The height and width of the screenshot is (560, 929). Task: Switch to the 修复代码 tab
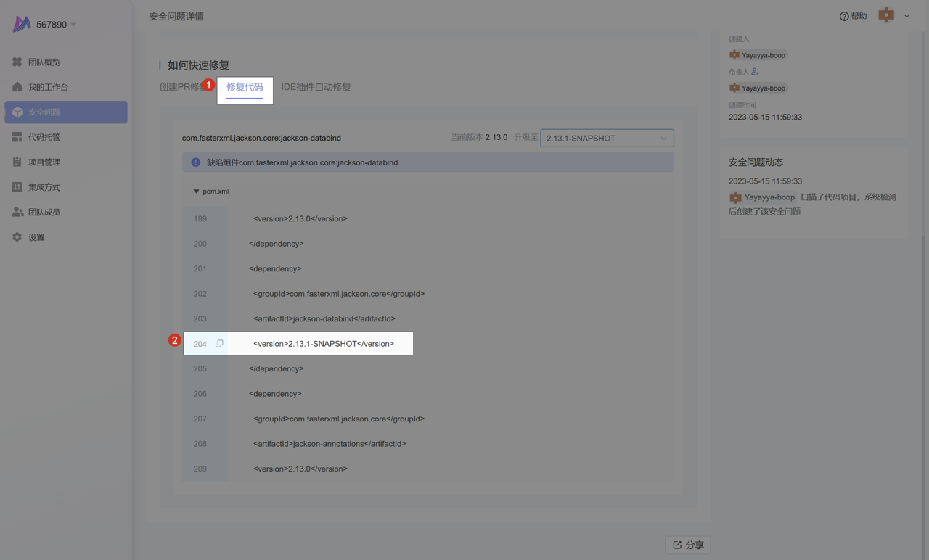[x=245, y=87]
